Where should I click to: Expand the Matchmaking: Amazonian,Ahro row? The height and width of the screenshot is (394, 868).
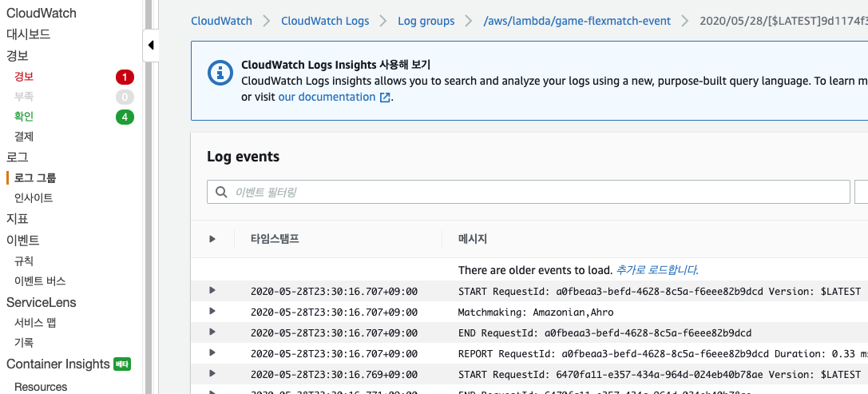212,311
